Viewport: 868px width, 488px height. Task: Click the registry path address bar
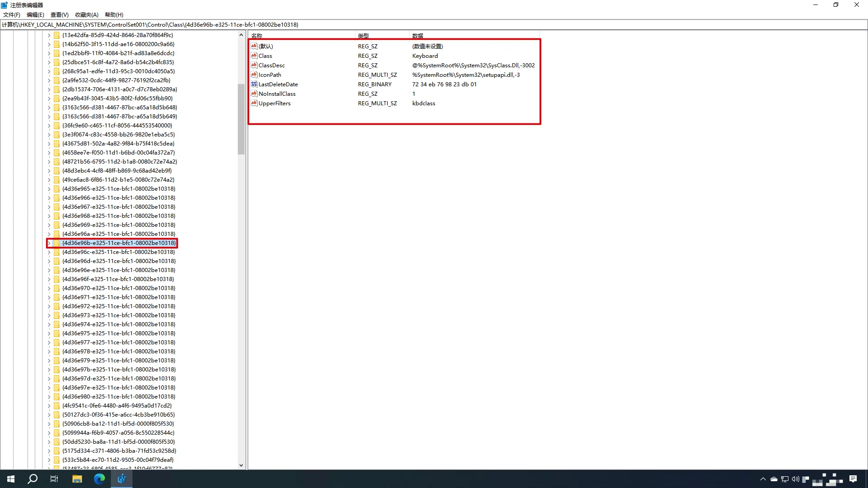click(407, 25)
